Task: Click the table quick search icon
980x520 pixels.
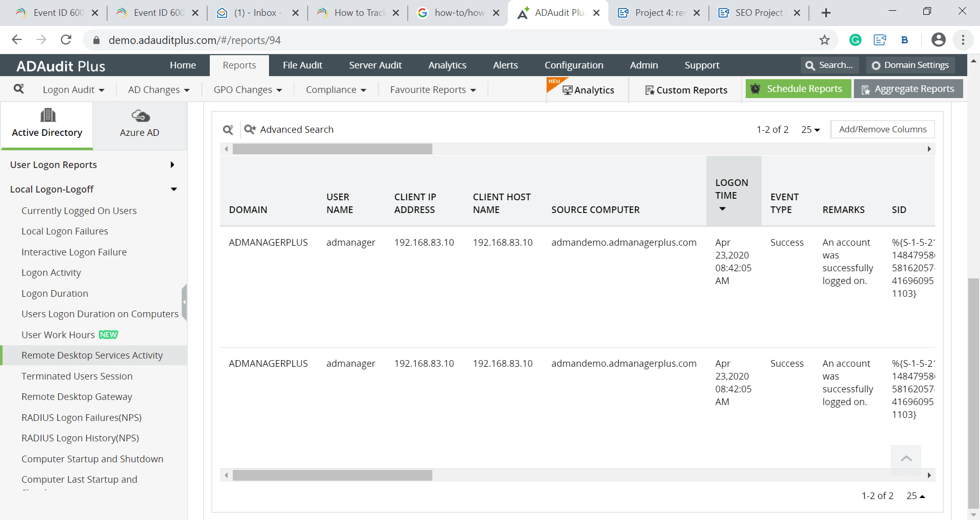Action: tap(228, 130)
